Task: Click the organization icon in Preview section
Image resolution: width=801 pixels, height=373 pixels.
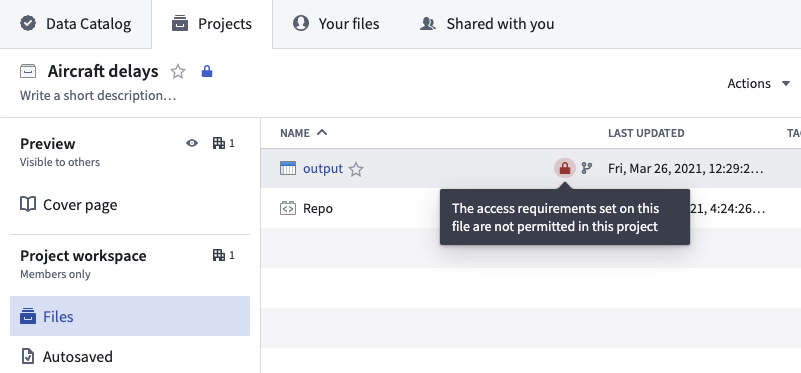Action: pyautogui.click(x=219, y=144)
